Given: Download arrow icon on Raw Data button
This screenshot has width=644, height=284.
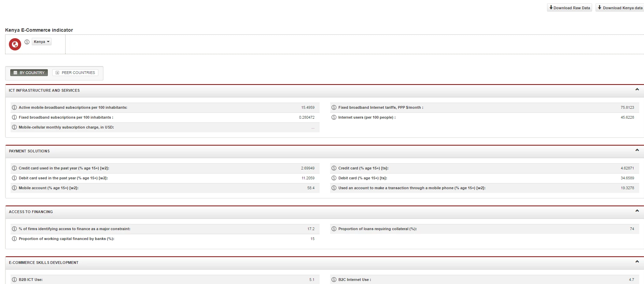Looking at the screenshot, I should tap(551, 8).
